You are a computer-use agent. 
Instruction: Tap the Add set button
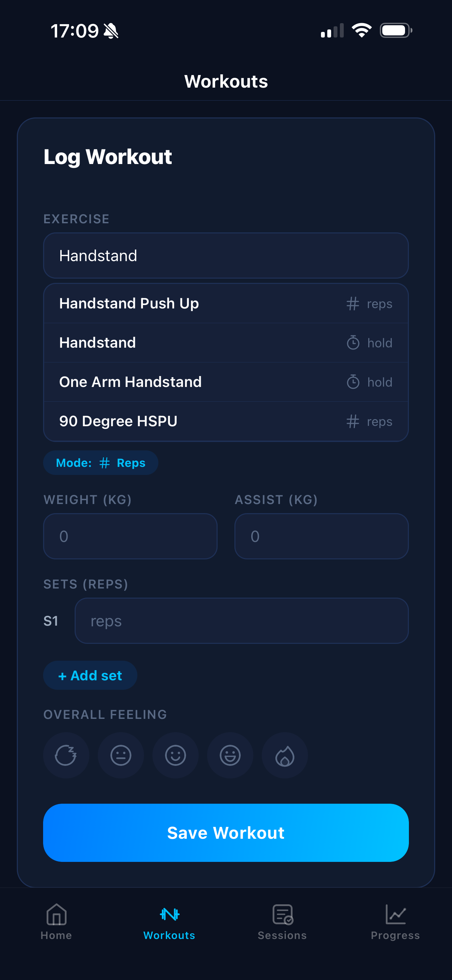click(x=90, y=675)
